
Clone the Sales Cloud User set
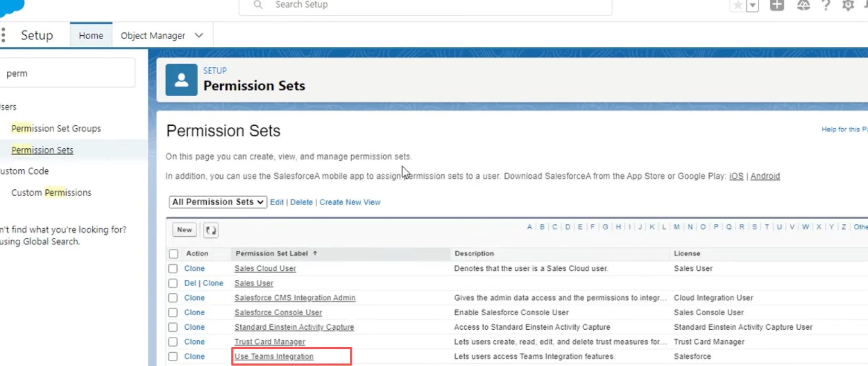[x=195, y=268]
